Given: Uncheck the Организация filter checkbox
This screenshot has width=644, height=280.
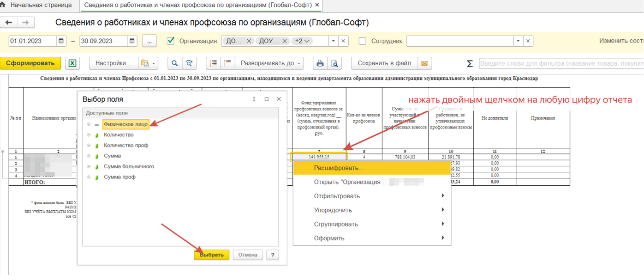Looking at the screenshot, I should [171, 41].
